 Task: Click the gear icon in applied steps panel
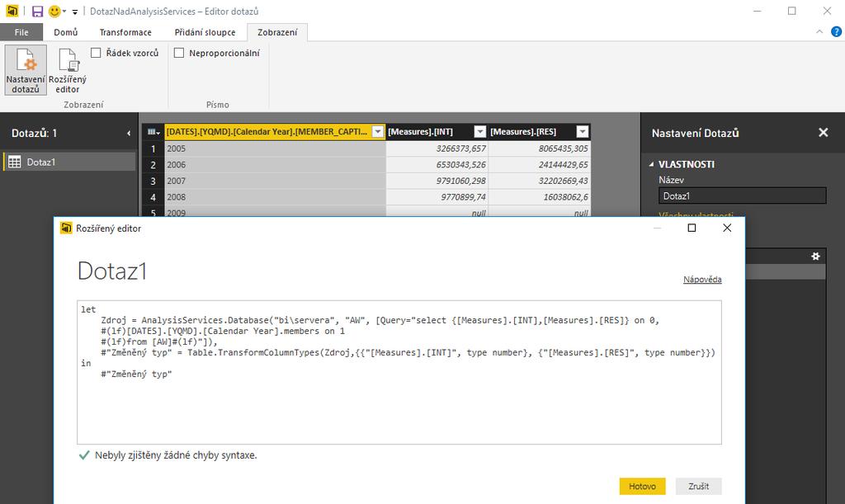click(815, 257)
